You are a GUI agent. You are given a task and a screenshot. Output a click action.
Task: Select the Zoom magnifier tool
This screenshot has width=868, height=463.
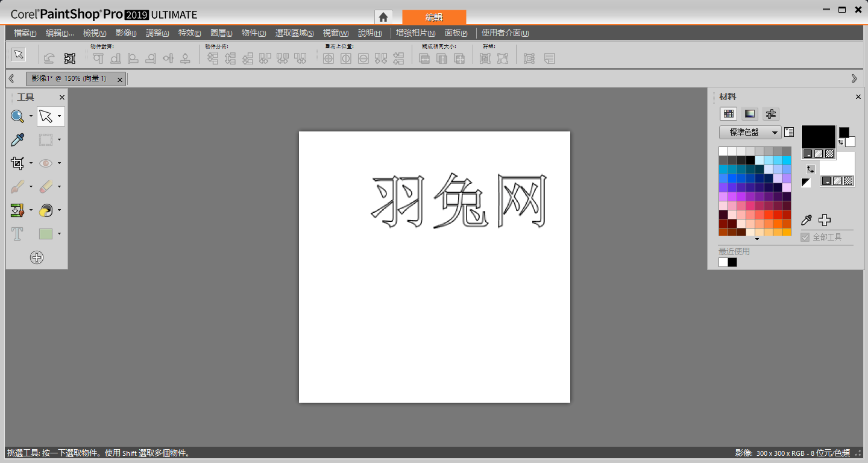[17, 116]
